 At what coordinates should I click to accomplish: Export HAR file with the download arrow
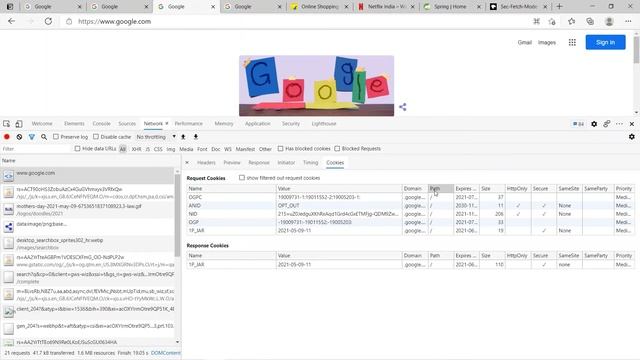coord(196,137)
